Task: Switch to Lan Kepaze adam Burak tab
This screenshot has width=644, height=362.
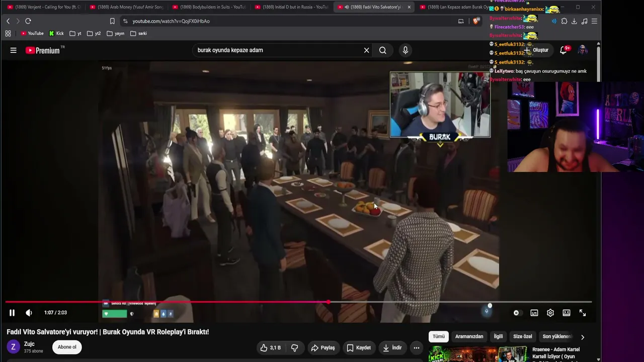Action: click(453, 7)
